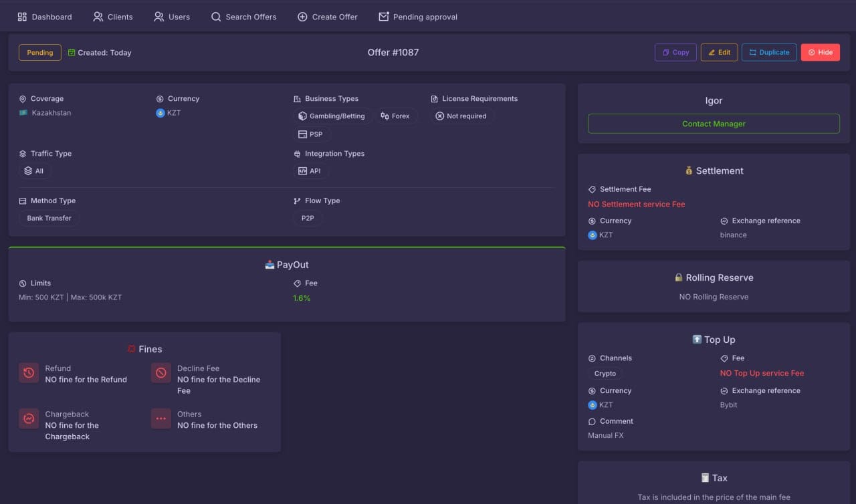Click the PayOut Limits clock icon
This screenshot has width=856, height=504.
click(x=23, y=283)
